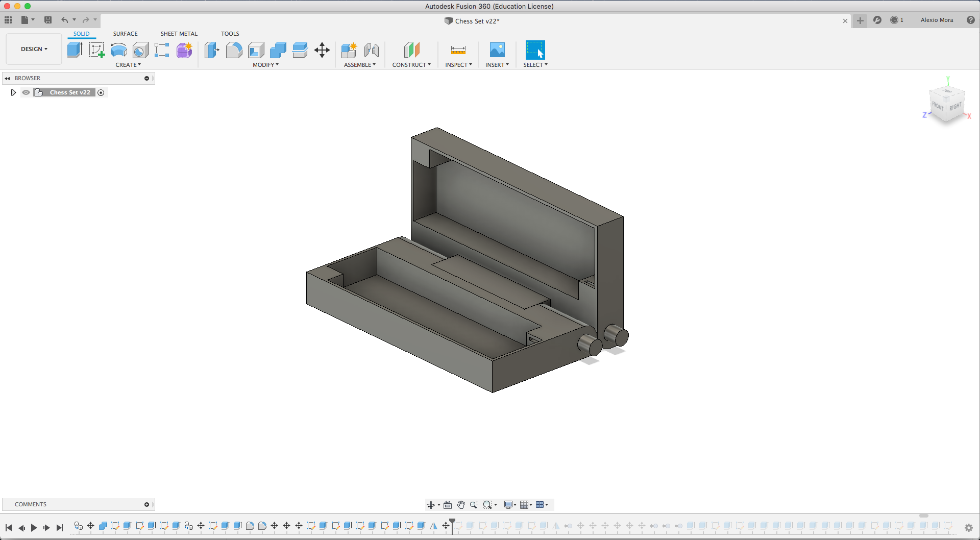The image size is (980, 540).
Task: Activate the Select tool icon
Action: 535,50
